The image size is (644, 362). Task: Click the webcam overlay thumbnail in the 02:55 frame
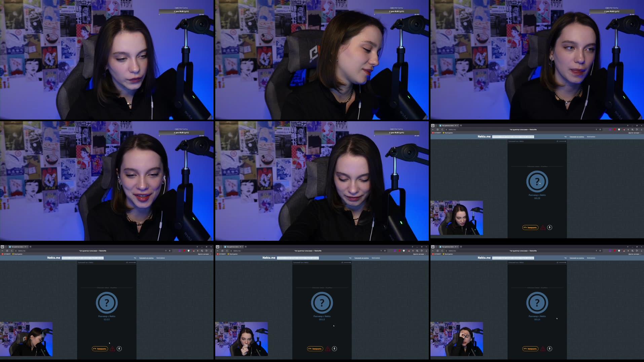coord(26,339)
